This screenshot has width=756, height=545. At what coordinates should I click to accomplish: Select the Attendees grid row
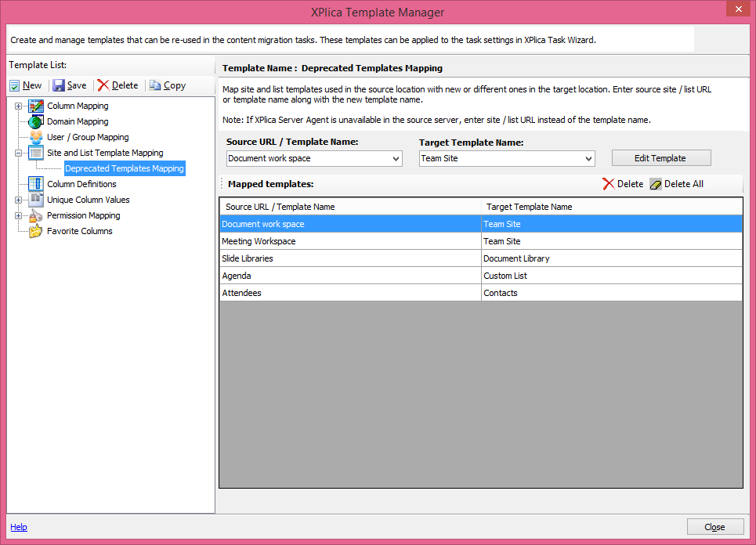[481, 293]
